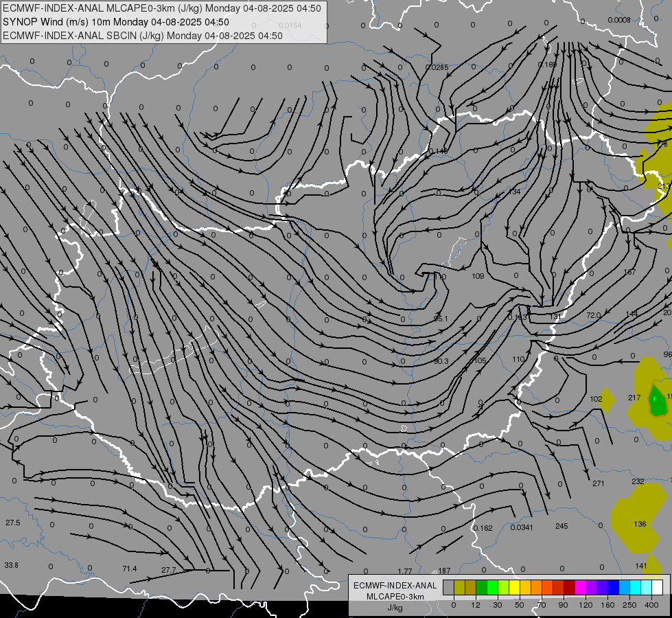The height and width of the screenshot is (618, 672).
Task: Click the map value '141'
Action: [641, 566]
